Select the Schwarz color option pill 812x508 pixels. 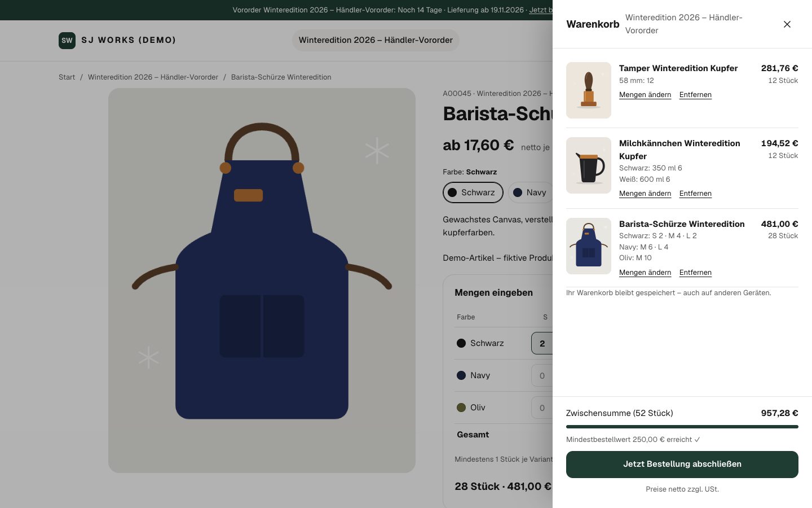tap(473, 192)
